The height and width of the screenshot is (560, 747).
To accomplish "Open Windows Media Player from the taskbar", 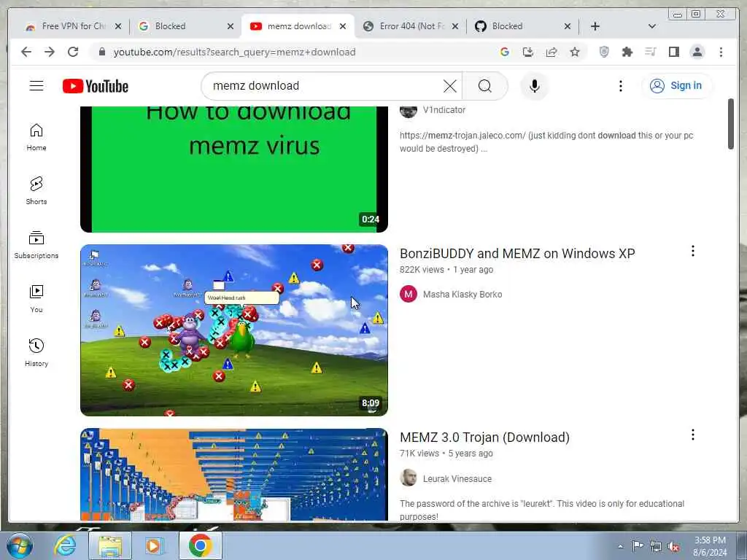I will coord(154,545).
